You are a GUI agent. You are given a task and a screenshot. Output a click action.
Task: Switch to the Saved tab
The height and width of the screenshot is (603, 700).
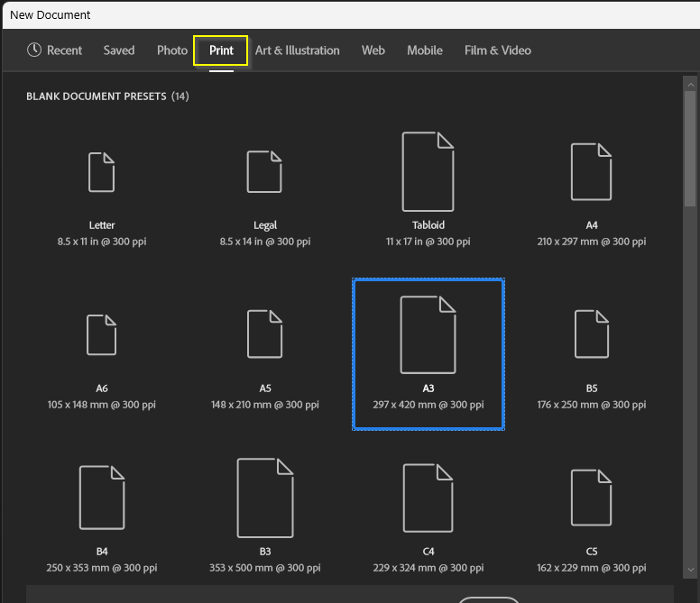119,50
